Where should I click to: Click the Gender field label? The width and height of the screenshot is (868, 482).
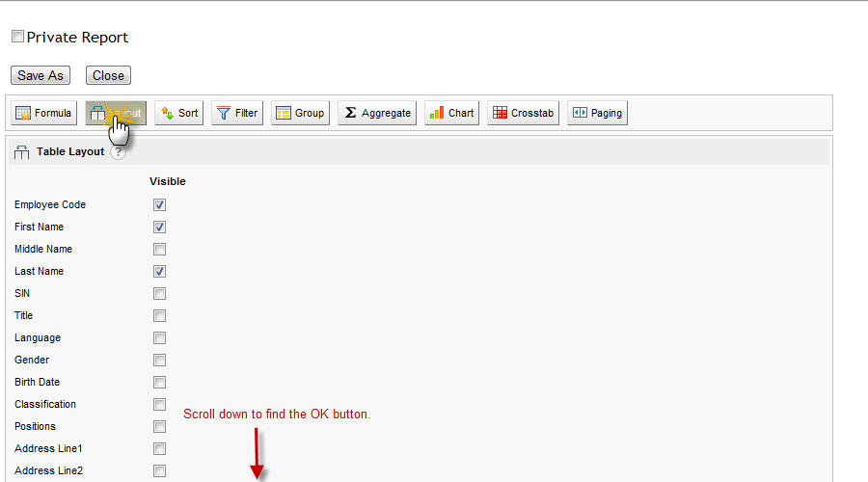tap(32, 360)
